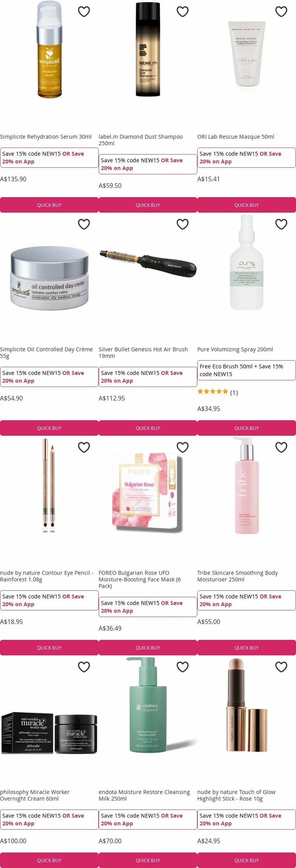Quick buy nude by nature Touch of Glow stick
The width and height of the screenshot is (296, 868).
(247, 860)
